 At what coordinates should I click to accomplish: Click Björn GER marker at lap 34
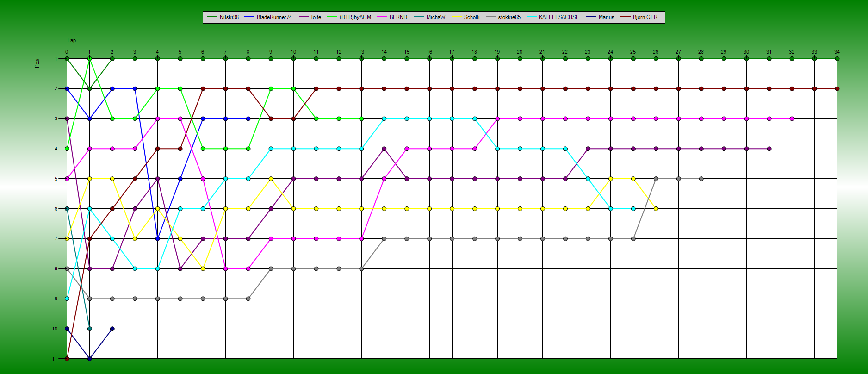pos(837,89)
